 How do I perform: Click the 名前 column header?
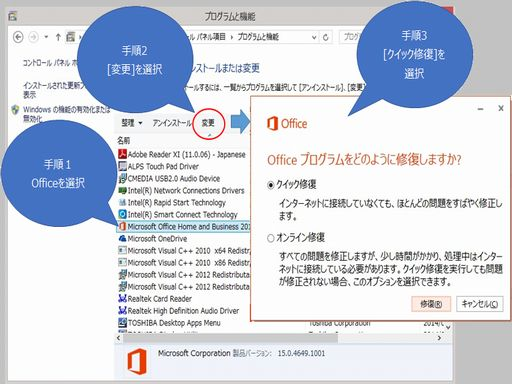pos(124,140)
